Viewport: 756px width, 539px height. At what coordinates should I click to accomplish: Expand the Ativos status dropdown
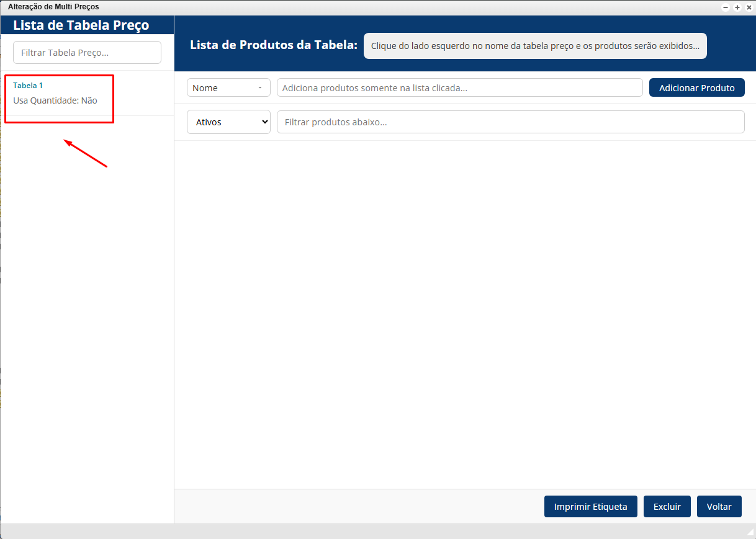[x=228, y=122]
